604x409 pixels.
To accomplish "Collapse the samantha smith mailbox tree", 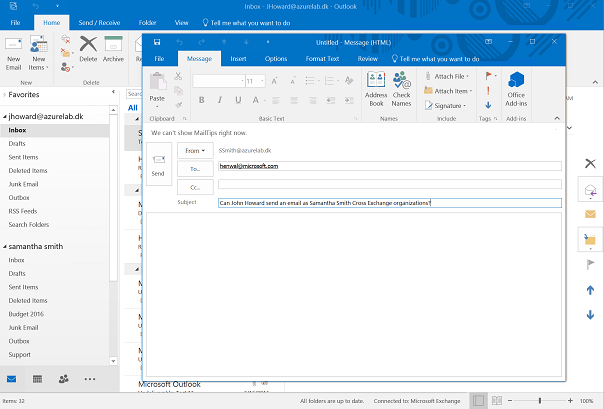I will click(5, 246).
